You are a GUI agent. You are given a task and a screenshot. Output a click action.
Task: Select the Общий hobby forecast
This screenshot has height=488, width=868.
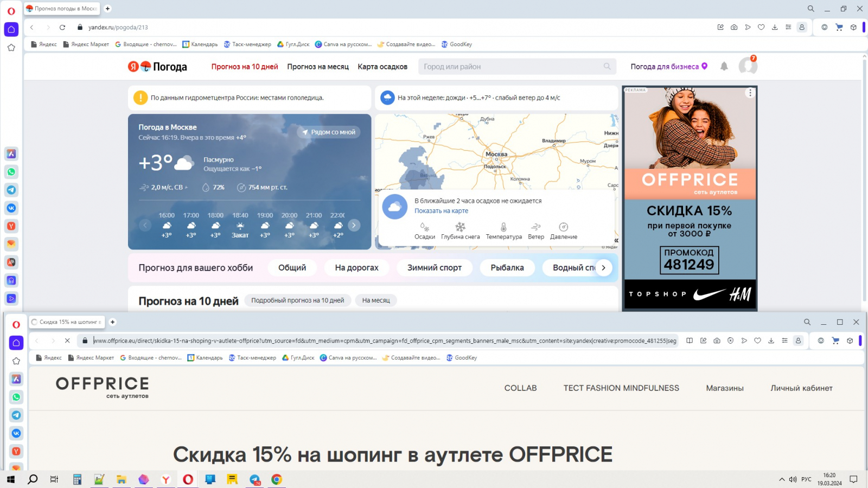[292, 267]
